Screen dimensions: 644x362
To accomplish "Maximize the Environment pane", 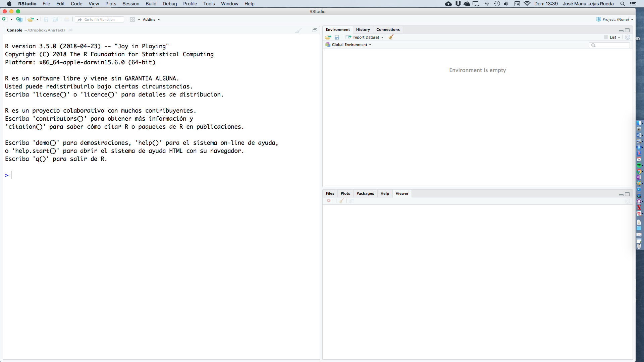I will tap(627, 30).
